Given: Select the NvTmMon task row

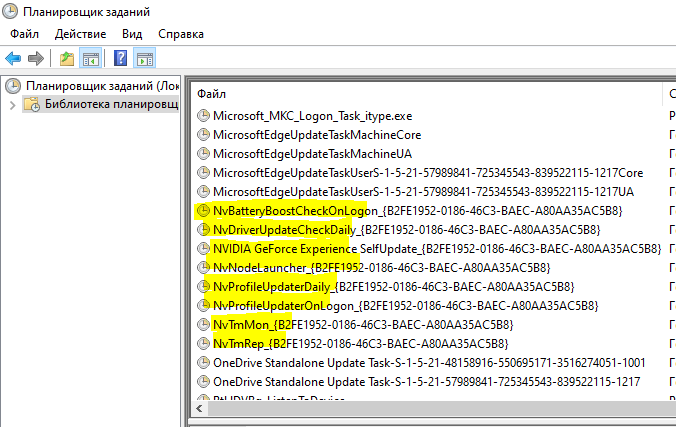Looking at the screenshot, I should click(363, 324).
